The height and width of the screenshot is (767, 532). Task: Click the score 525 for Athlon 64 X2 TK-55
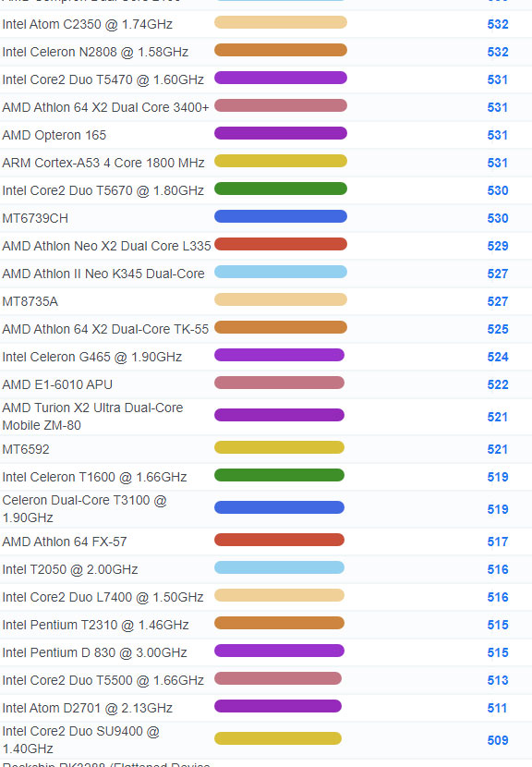coord(498,329)
